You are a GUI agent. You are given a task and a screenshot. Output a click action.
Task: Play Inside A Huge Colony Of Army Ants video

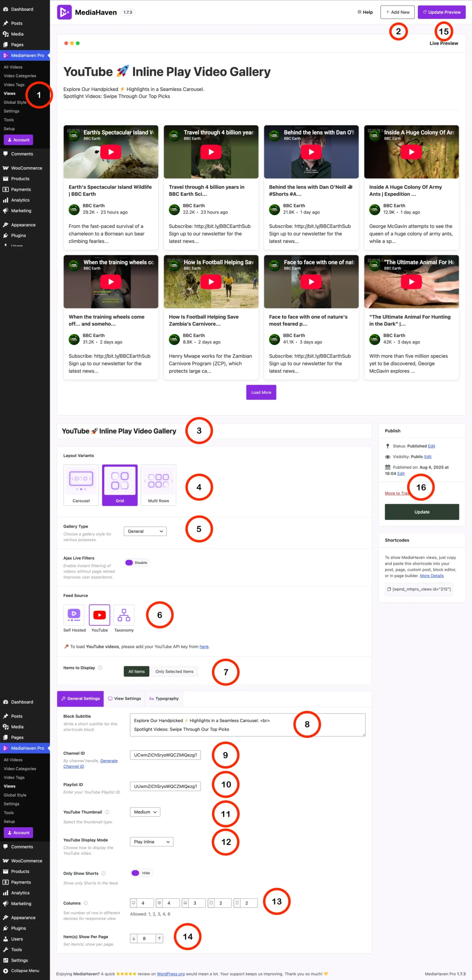coord(412,152)
